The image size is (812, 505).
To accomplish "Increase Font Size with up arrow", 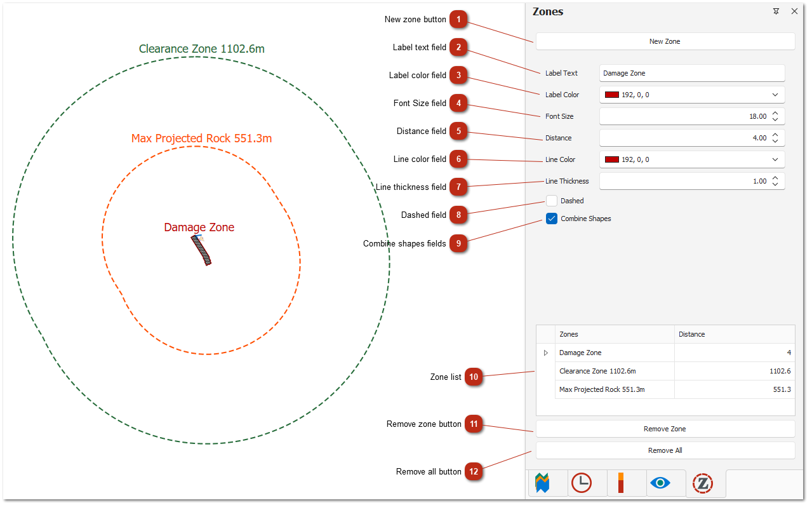I will click(775, 113).
